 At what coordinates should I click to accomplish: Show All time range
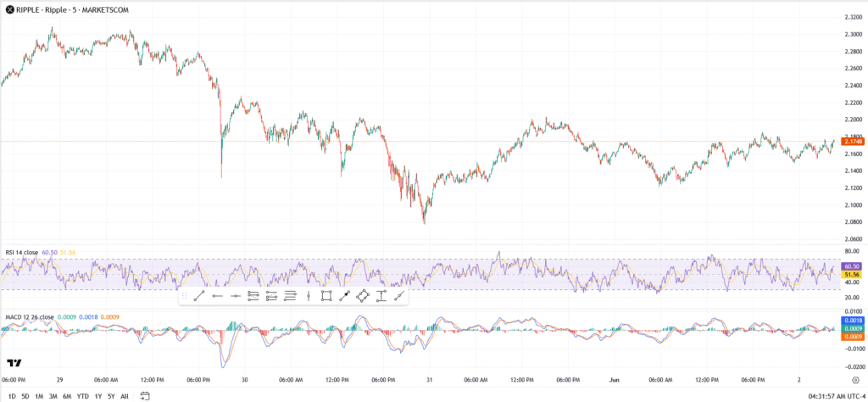(x=125, y=395)
